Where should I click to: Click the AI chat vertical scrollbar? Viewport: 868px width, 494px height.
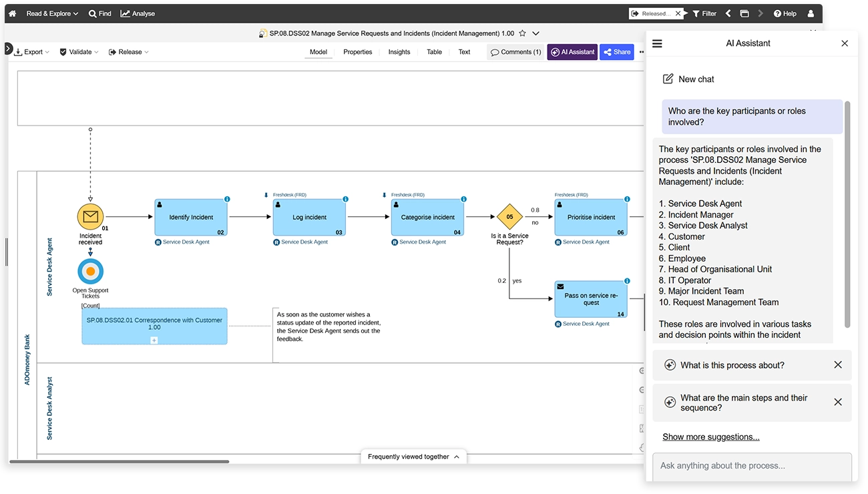(x=847, y=214)
